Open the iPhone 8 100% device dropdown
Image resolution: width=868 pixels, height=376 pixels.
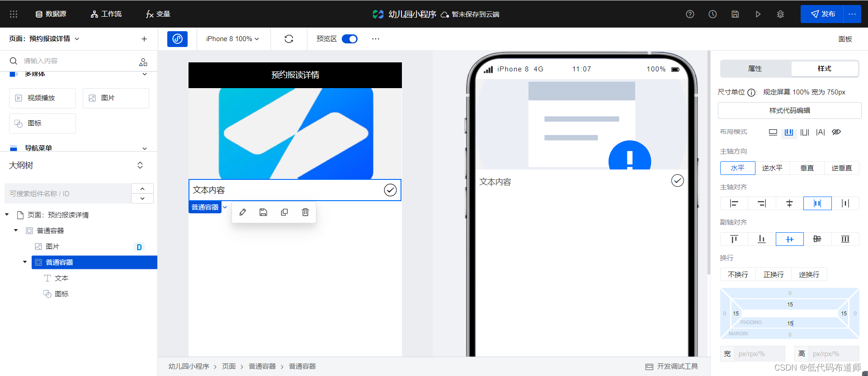[x=233, y=39]
